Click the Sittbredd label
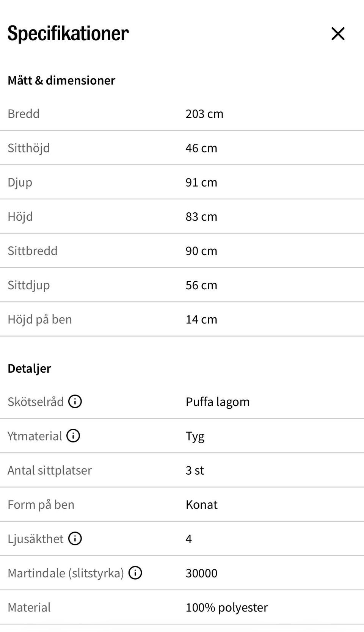Image resolution: width=364 pixels, height=632 pixels. [x=33, y=251]
